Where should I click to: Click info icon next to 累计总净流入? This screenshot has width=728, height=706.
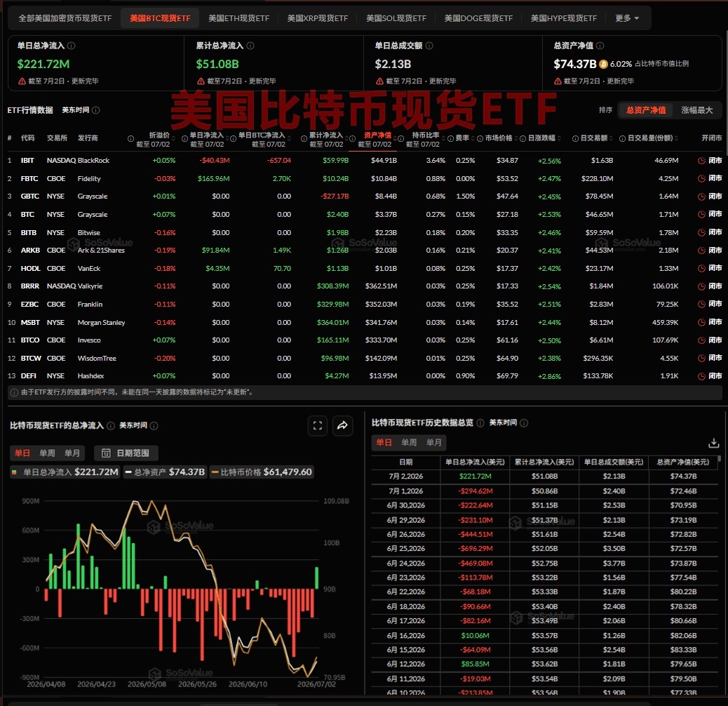[250, 46]
